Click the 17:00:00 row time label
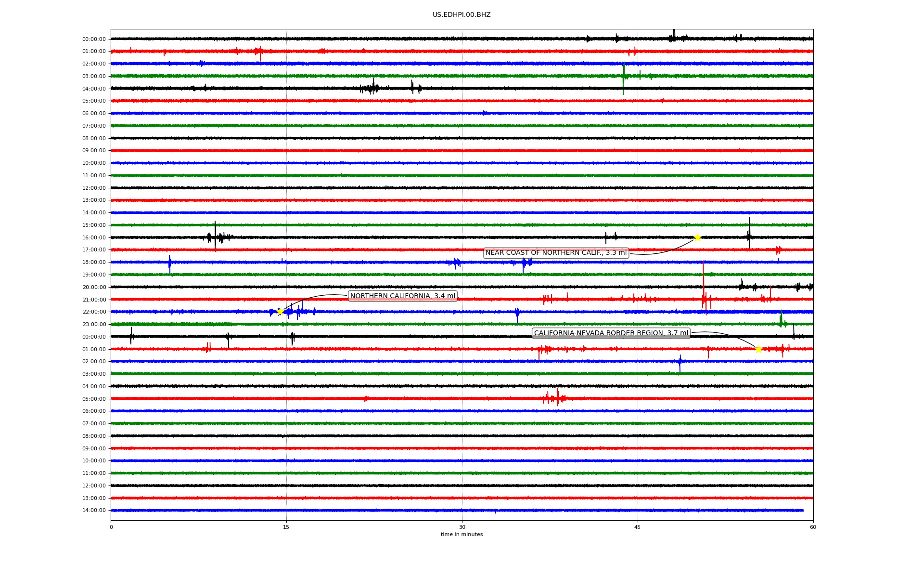 tap(94, 250)
